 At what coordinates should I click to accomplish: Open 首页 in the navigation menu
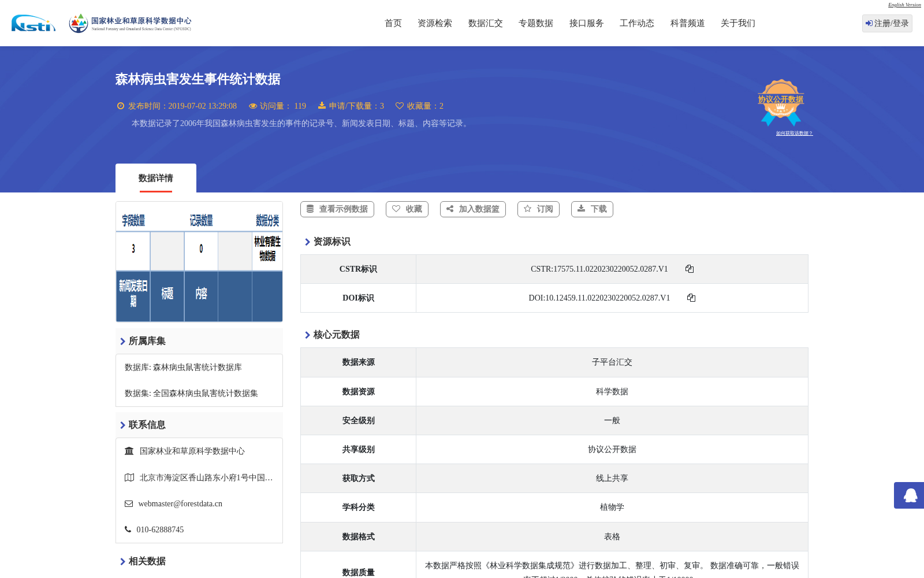pyautogui.click(x=393, y=23)
